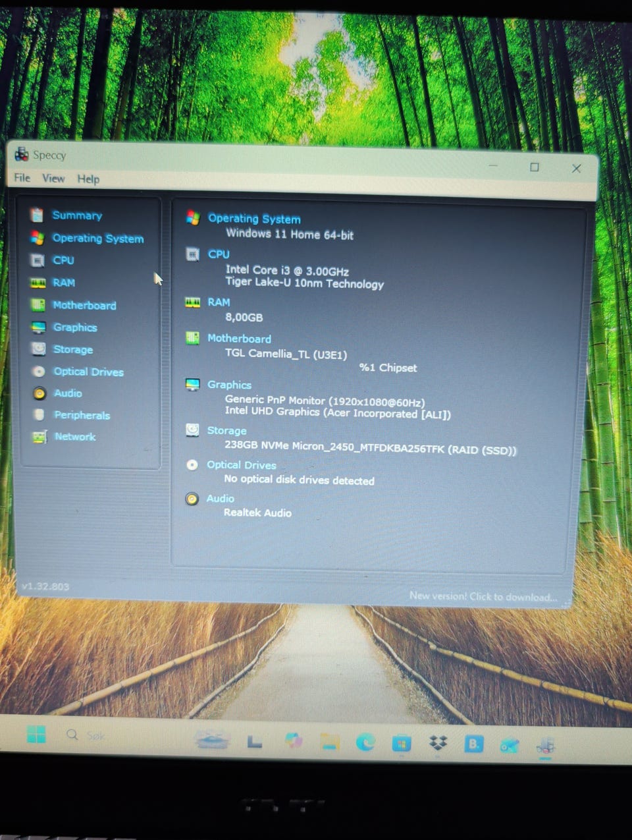Click 'New version! Click to download...' link

coord(483,596)
